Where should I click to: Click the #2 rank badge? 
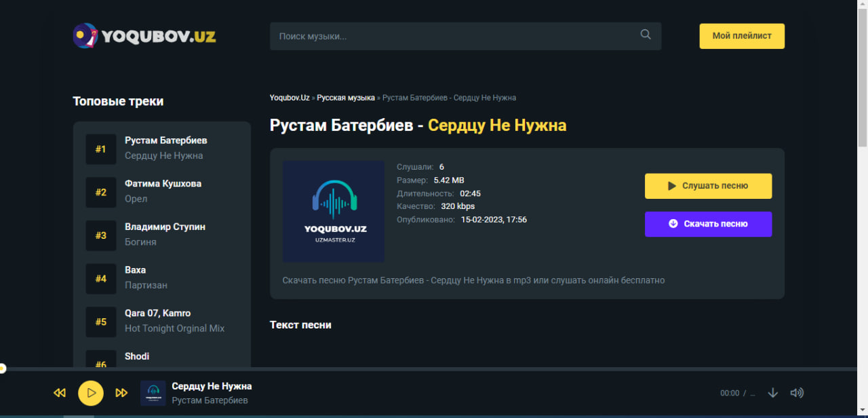[101, 193]
